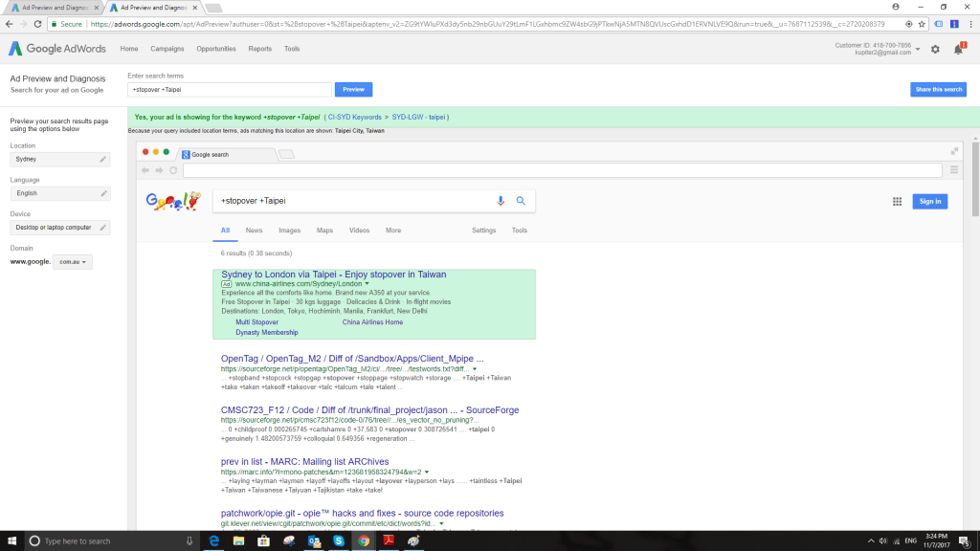Go back in Chrome browser

tap(9, 24)
